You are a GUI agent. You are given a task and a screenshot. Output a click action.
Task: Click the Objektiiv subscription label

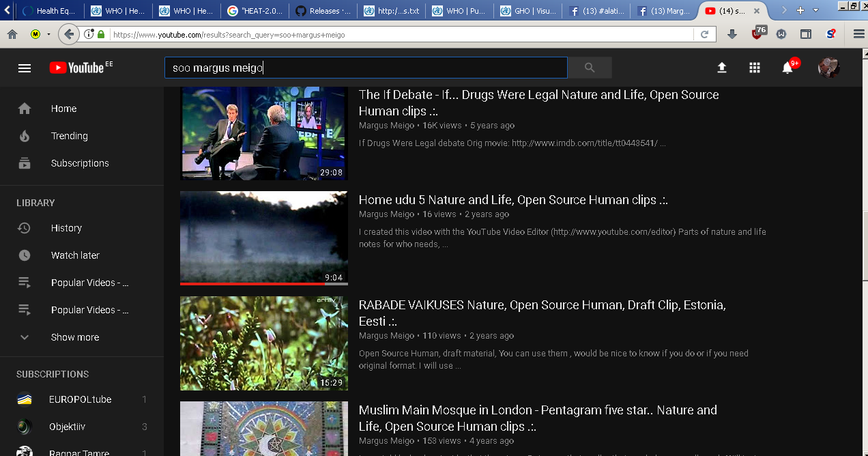[x=67, y=427]
